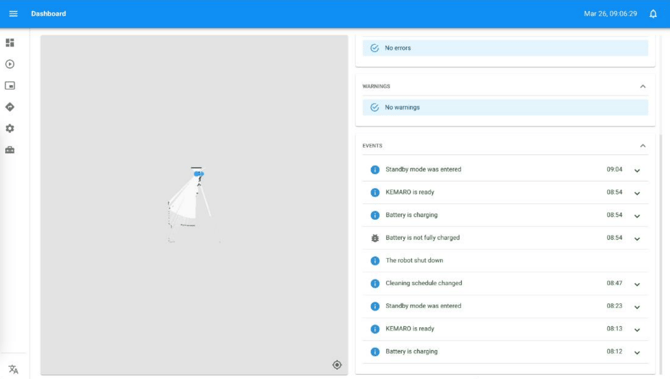Click the info icon for 08:54 KEMARO is ready

tap(375, 192)
